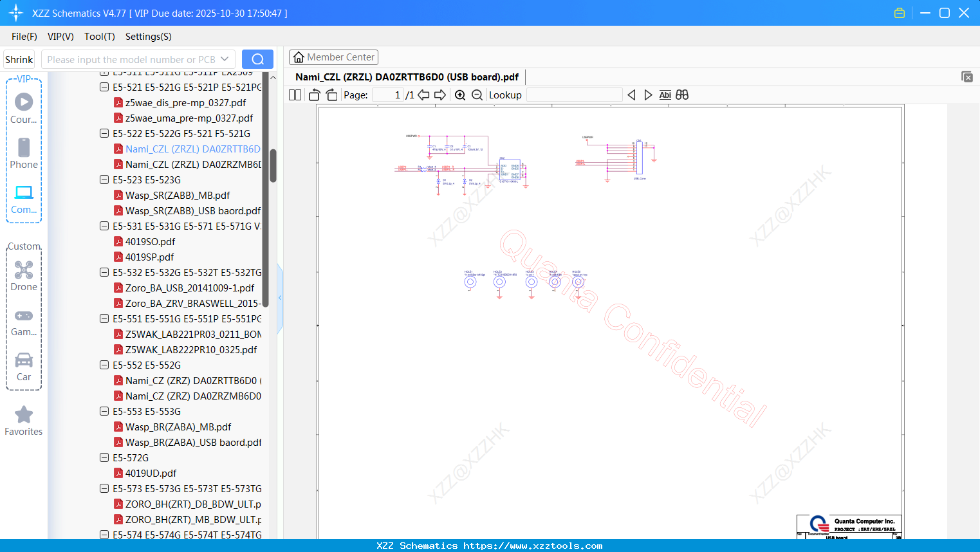Open Wasp_SR(ZABB)_USB baord.pdf

click(x=193, y=210)
